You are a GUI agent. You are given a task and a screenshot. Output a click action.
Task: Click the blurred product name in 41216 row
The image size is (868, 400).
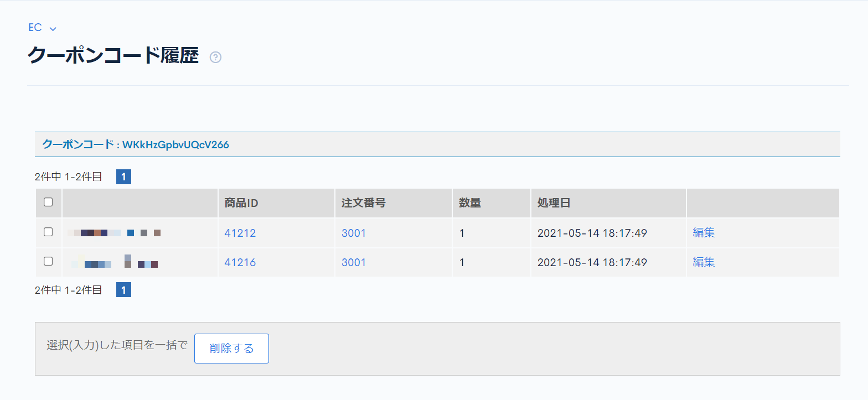click(x=115, y=262)
